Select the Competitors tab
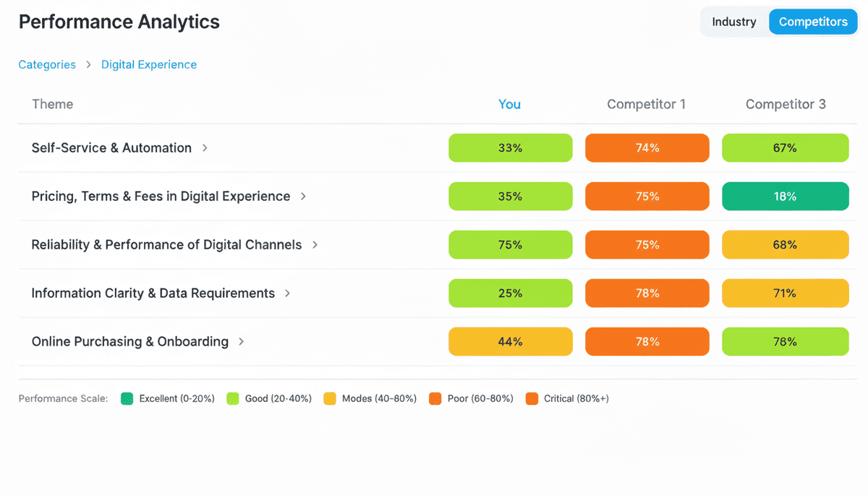Screen dimensions: 868x496 (813, 22)
